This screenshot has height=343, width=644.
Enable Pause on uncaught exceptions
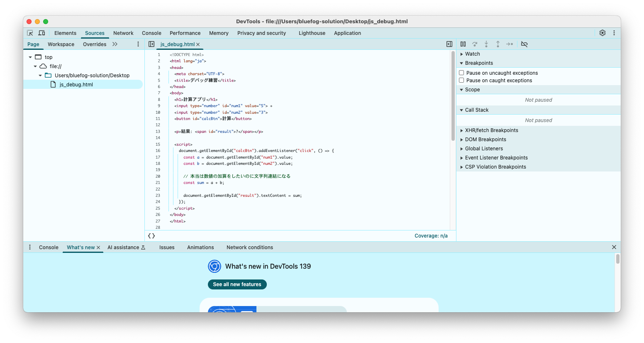pyautogui.click(x=461, y=73)
